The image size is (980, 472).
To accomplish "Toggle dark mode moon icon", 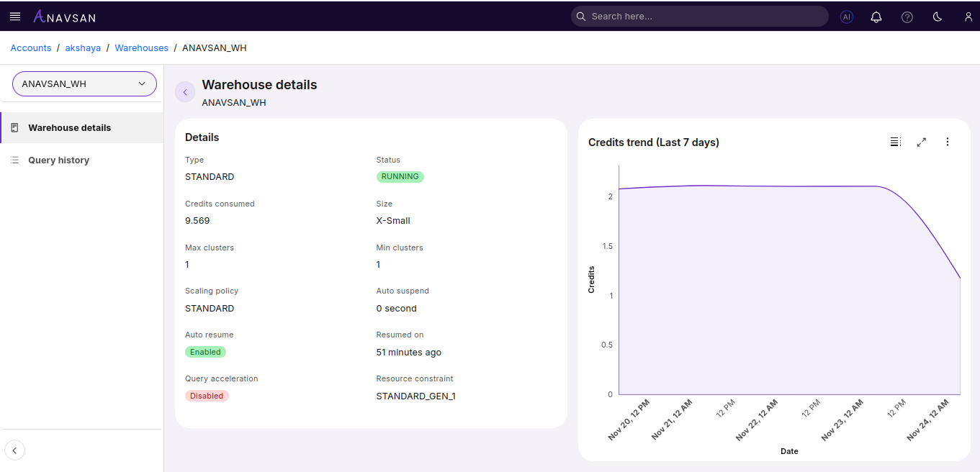I will 938,17.
